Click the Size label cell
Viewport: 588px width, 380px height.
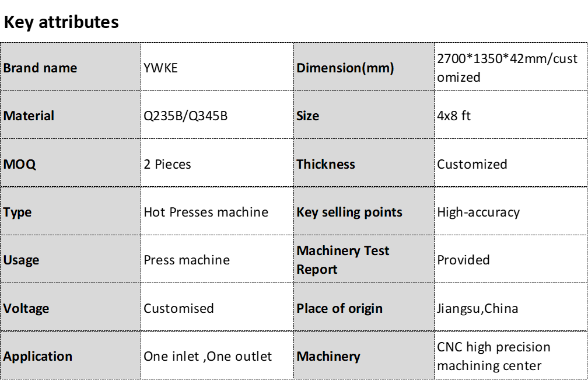coord(363,116)
